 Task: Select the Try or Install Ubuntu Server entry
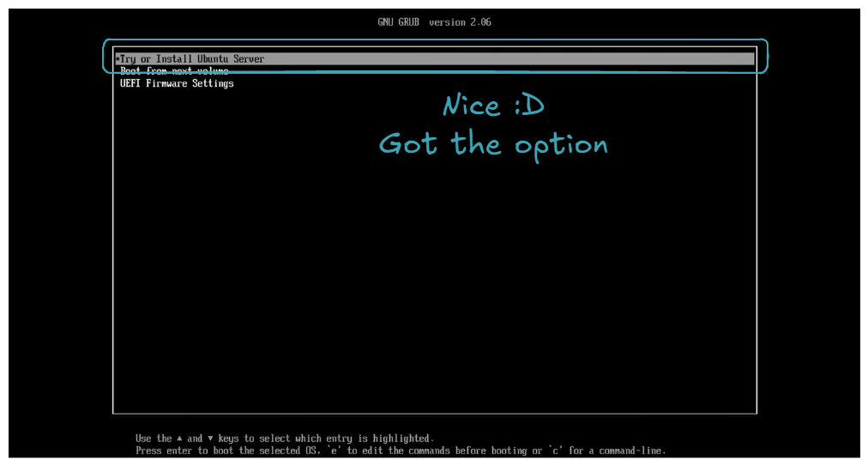pyautogui.click(x=192, y=59)
